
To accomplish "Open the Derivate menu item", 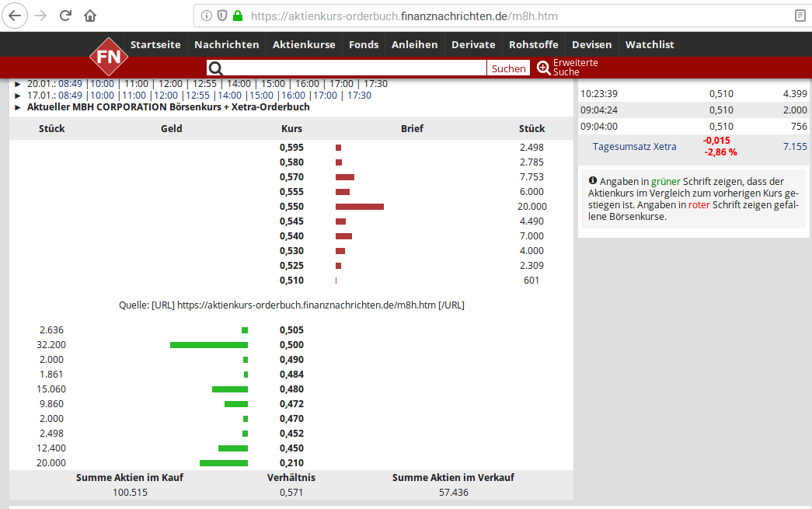I will pos(473,44).
